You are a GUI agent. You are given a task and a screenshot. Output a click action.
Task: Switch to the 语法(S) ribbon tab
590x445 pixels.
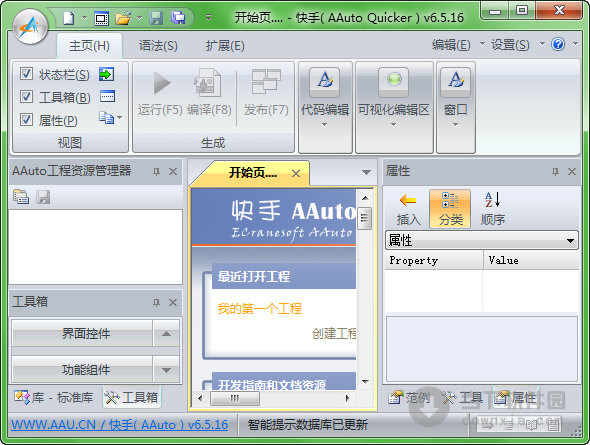point(158,46)
